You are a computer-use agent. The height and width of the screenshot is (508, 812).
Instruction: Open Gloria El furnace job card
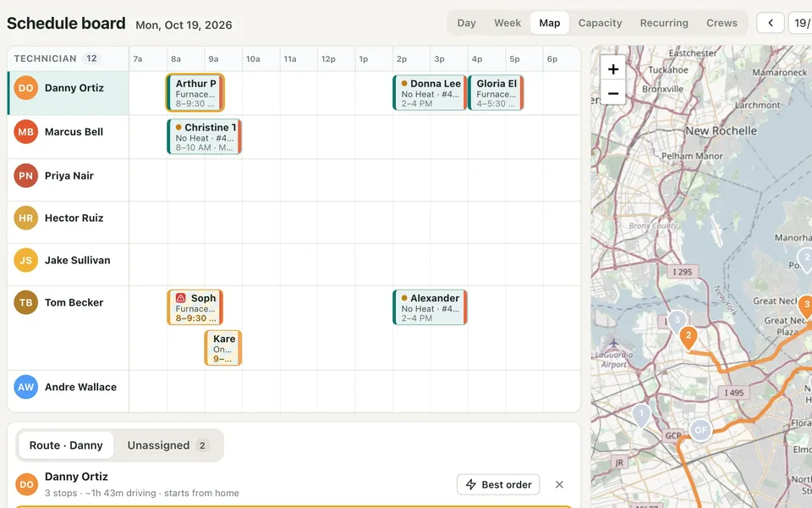point(496,93)
